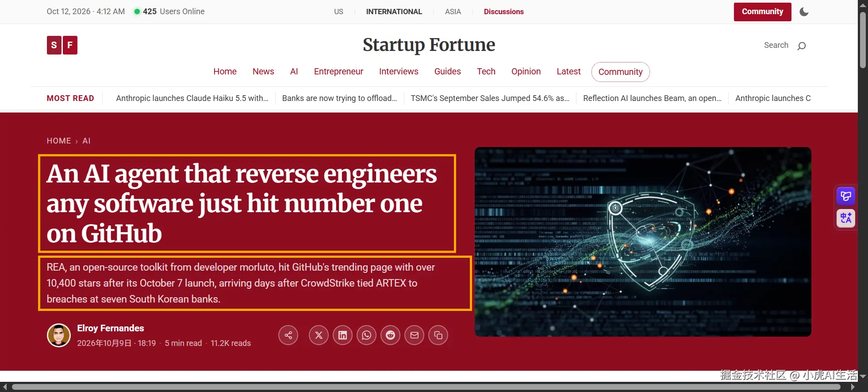The image size is (868, 392).
Task: Click the horizontal scrollbar at bottom
Action: point(426,387)
